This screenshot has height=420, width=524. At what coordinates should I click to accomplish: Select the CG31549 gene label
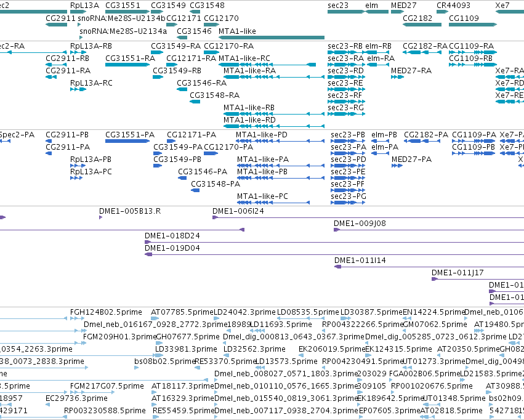[x=169, y=6]
